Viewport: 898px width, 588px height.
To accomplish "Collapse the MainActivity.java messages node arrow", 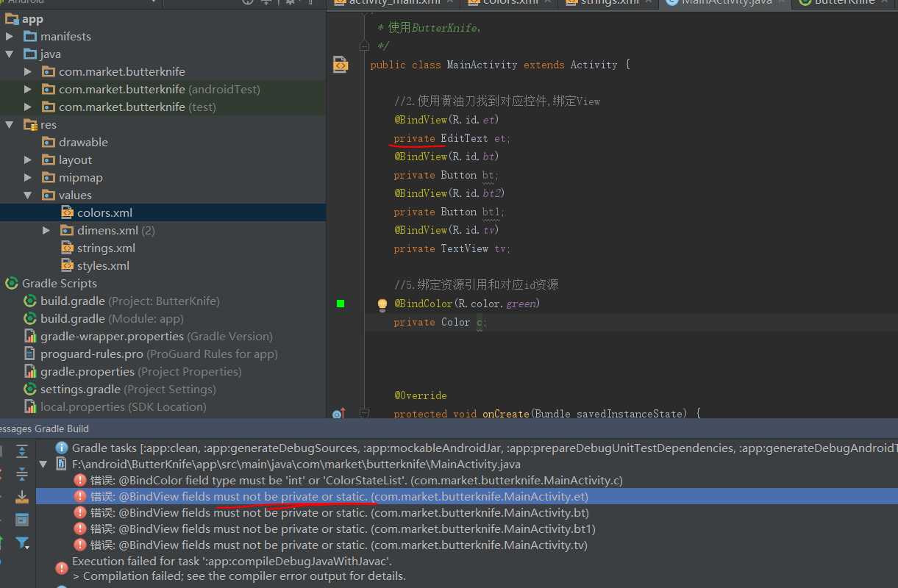I will 43,464.
